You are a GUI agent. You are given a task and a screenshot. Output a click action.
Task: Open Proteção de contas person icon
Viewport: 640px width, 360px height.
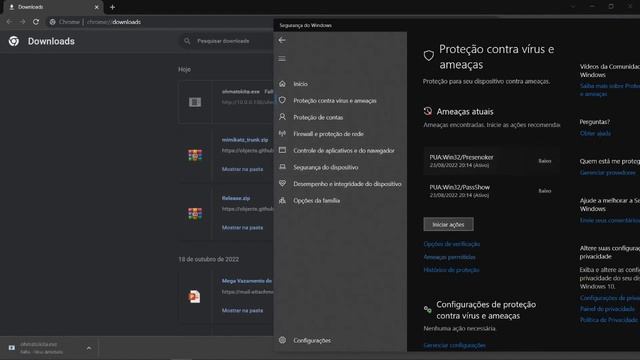coord(282,117)
